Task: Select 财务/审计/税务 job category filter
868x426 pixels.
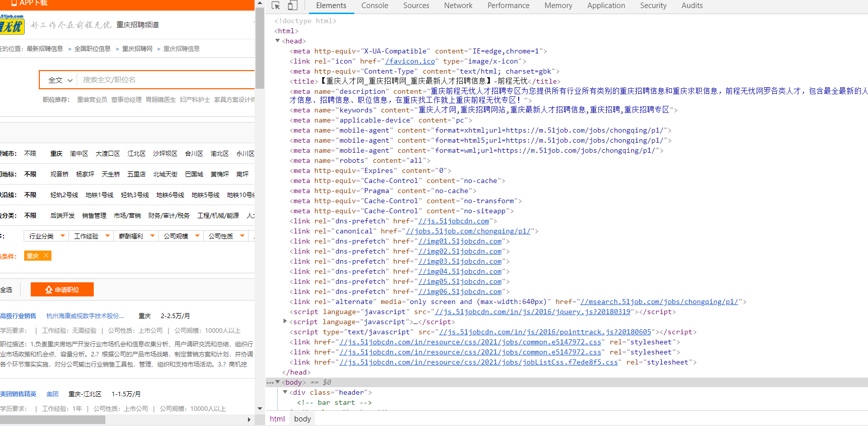Action: 169,216
